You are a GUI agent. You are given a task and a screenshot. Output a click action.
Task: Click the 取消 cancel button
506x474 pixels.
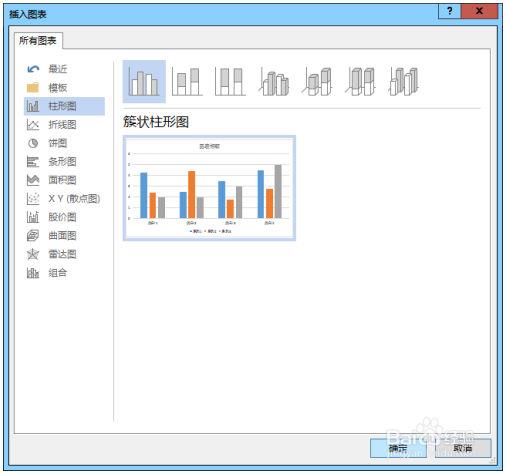pos(463,448)
